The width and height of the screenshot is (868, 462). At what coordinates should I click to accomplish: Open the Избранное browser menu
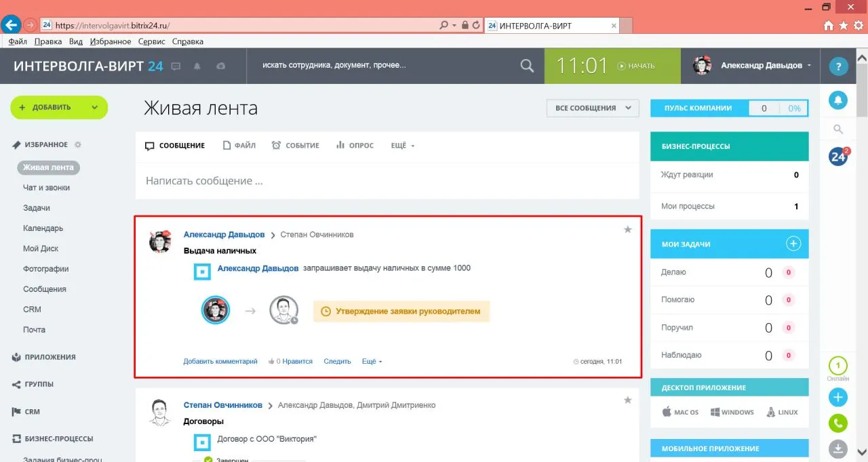[109, 41]
